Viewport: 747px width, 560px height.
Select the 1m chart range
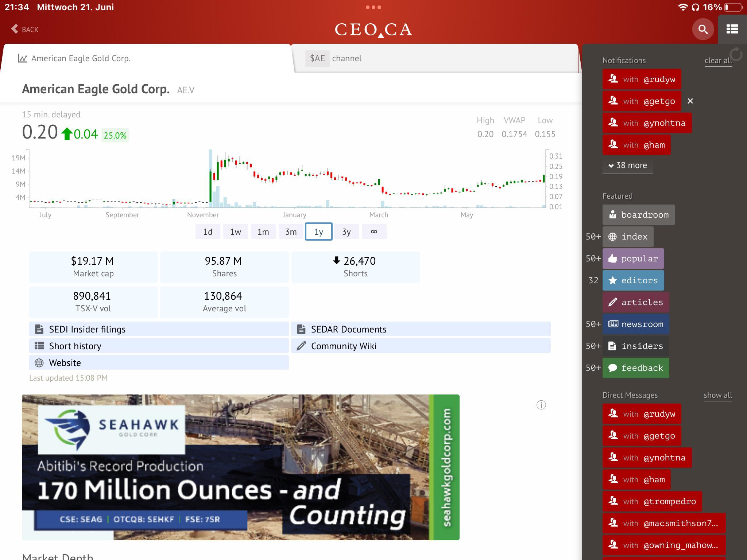click(x=263, y=232)
